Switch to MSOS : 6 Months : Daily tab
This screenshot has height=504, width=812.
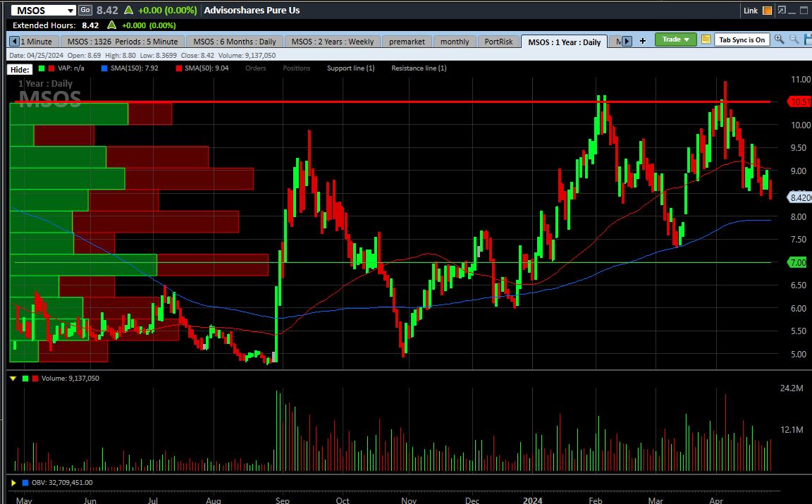tap(234, 42)
